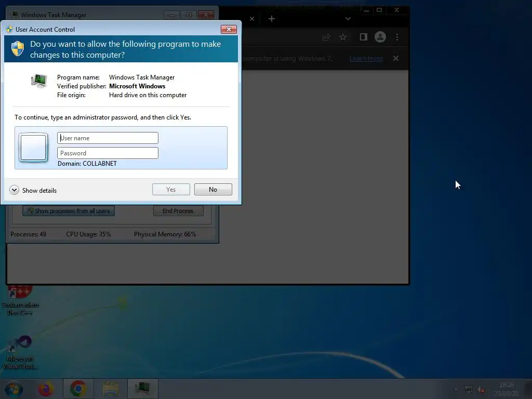Minimize the Chrome window
532x399 pixels.
[366, 10]
